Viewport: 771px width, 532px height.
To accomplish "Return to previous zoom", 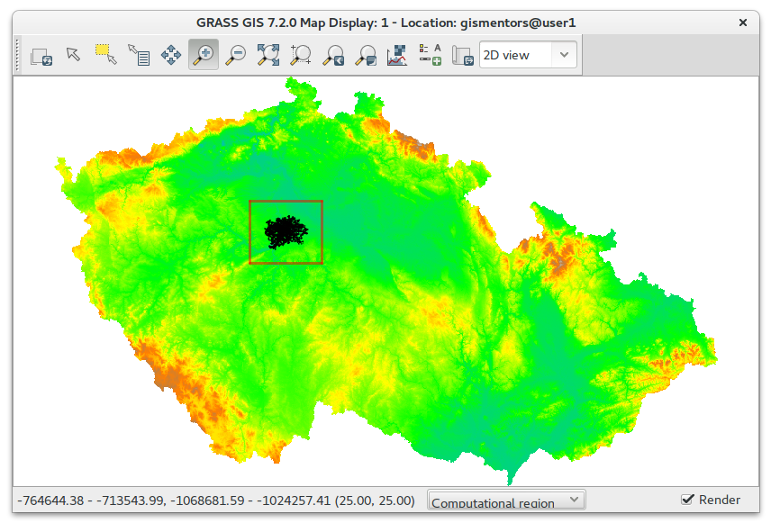I will click(x=333, y=55).
